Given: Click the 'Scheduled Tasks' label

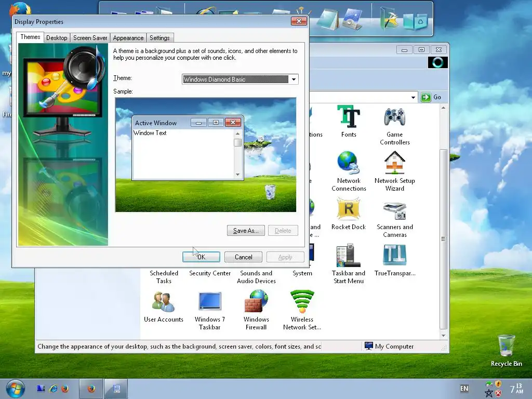Looking at the screenshot, I should coord(164,277).
